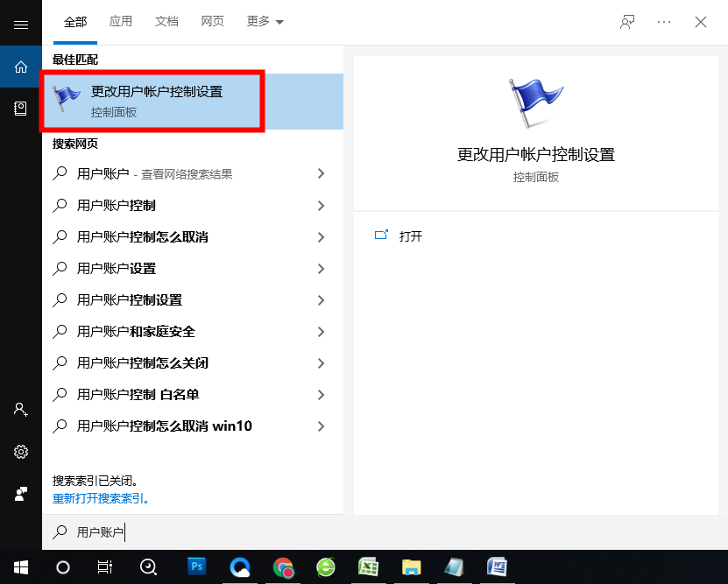Click the 重新打开搜索索引 link
Viewport: 728px width, 584px height.
point(100,499)
